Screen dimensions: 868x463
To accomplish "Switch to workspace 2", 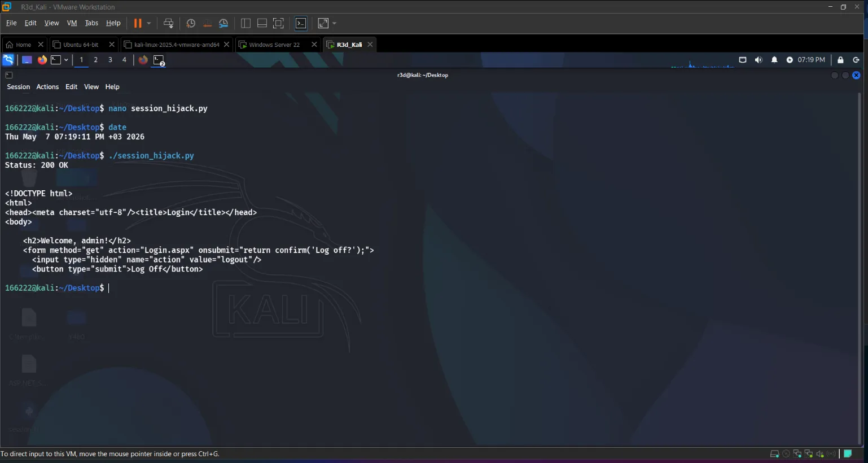I will tap(95, 60).
